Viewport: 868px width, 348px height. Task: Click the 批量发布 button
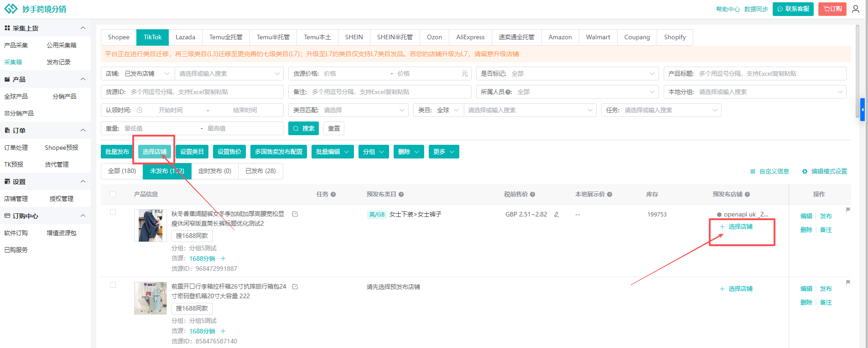coord(117,152)
